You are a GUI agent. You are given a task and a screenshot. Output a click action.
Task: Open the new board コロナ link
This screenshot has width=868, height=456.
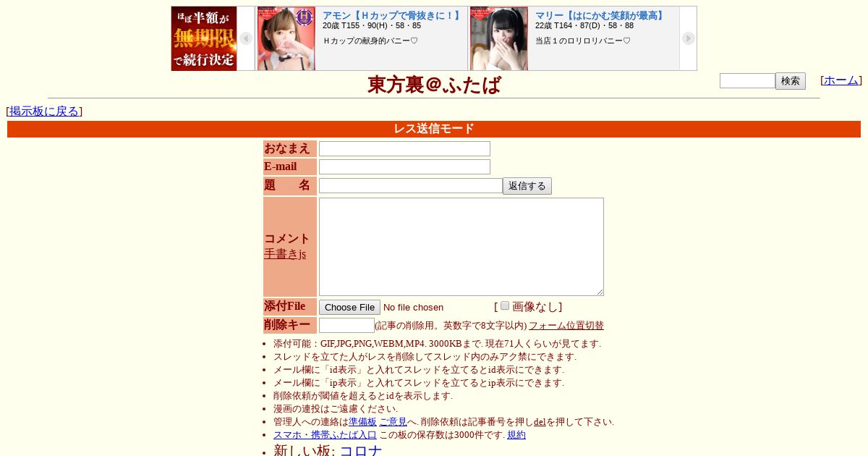point(361,451)
